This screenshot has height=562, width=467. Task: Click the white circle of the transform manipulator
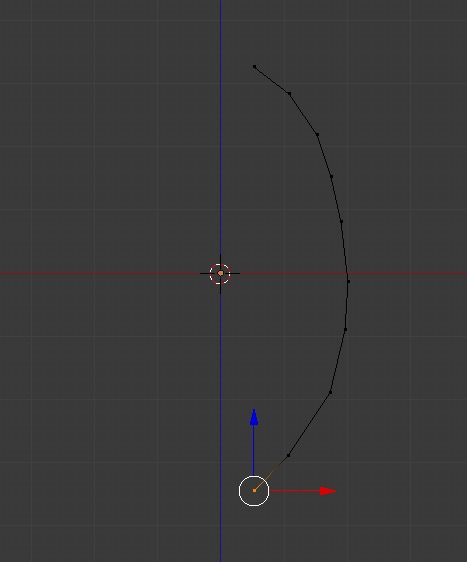coord(254,491)
